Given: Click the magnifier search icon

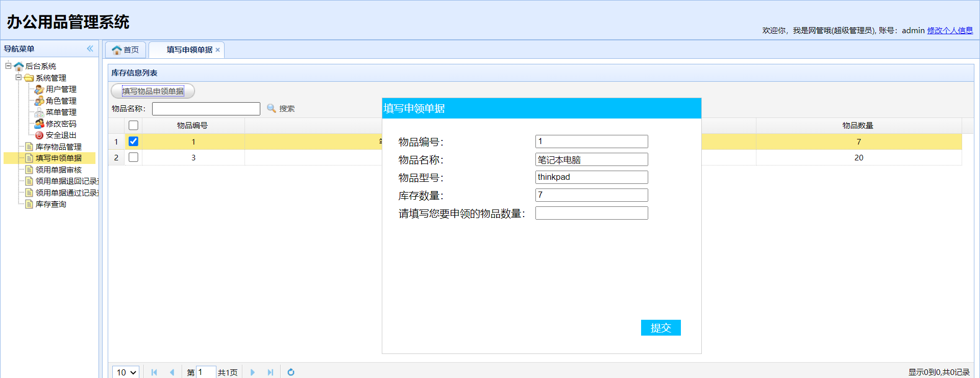Looking at the screenshot, I should pos(272,108).
